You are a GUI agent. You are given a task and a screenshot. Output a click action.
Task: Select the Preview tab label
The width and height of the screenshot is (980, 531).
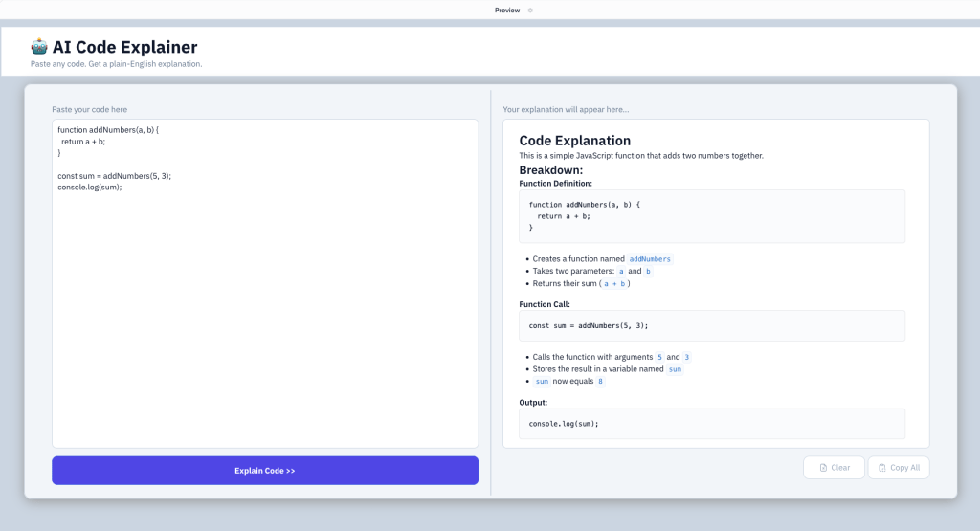(x=507, y=10)
